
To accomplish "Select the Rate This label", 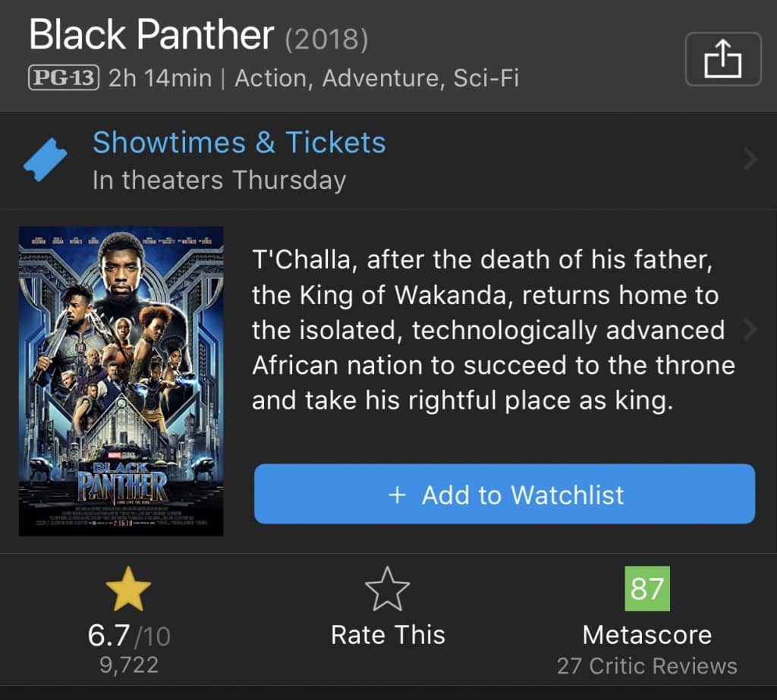I will [388, 635].
